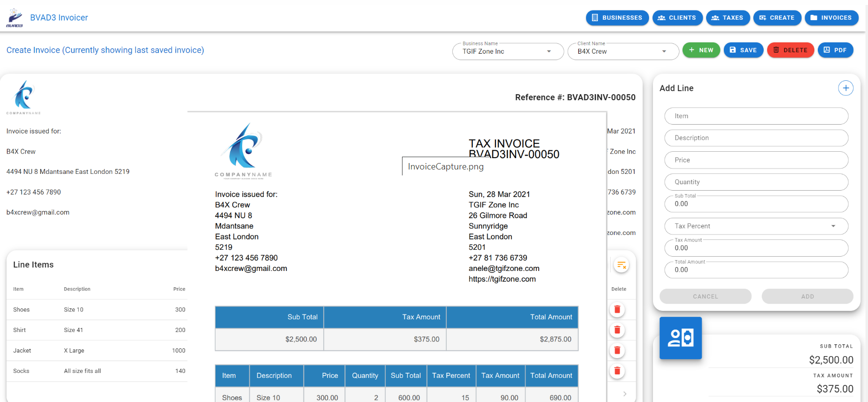Open the Tax Percent dropdown
The width and height of the screenshot is (868, 402).
point(756,226)
